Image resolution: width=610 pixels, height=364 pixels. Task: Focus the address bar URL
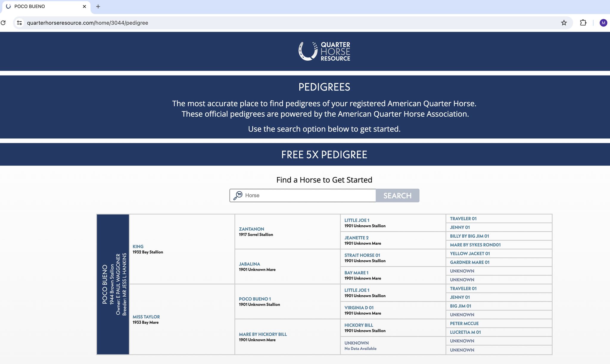[x=88, y=23]
